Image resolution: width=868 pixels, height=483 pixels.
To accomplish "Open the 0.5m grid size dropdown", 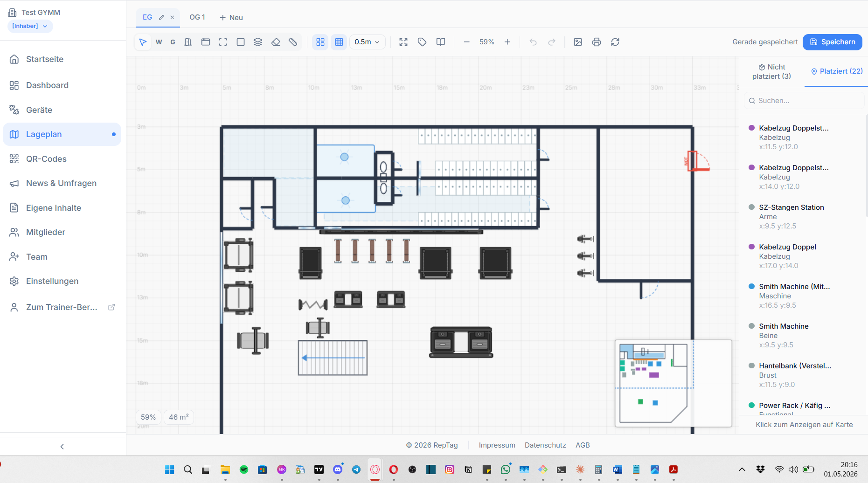I will 367,42.
